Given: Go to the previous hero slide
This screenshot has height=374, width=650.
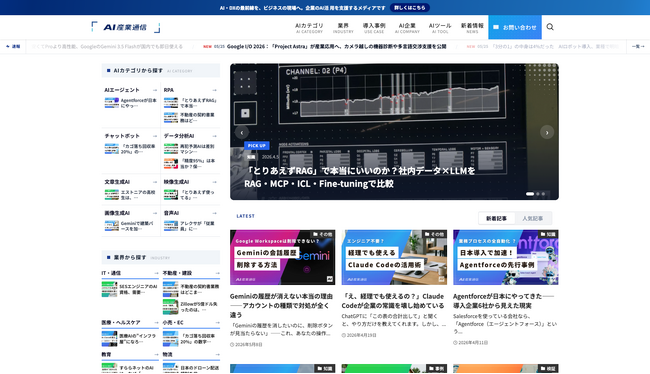Looking at the screenshot, I should [x=242, y=132].
